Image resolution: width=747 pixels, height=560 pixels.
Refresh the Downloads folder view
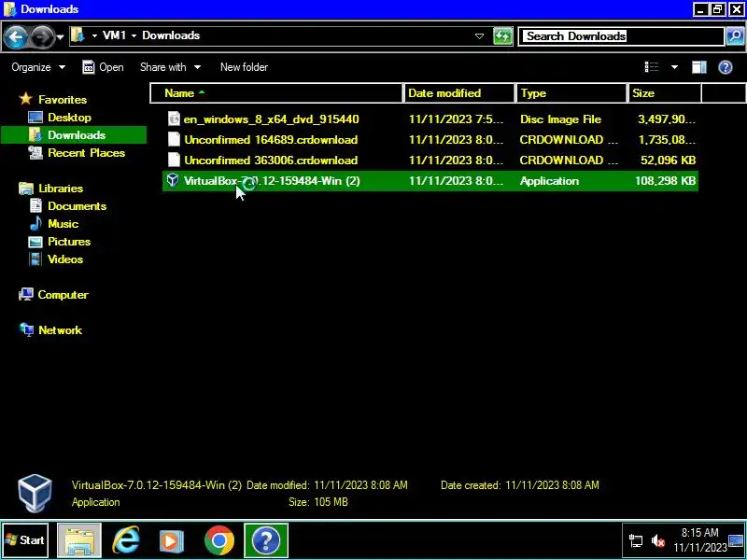coord(502,36)
